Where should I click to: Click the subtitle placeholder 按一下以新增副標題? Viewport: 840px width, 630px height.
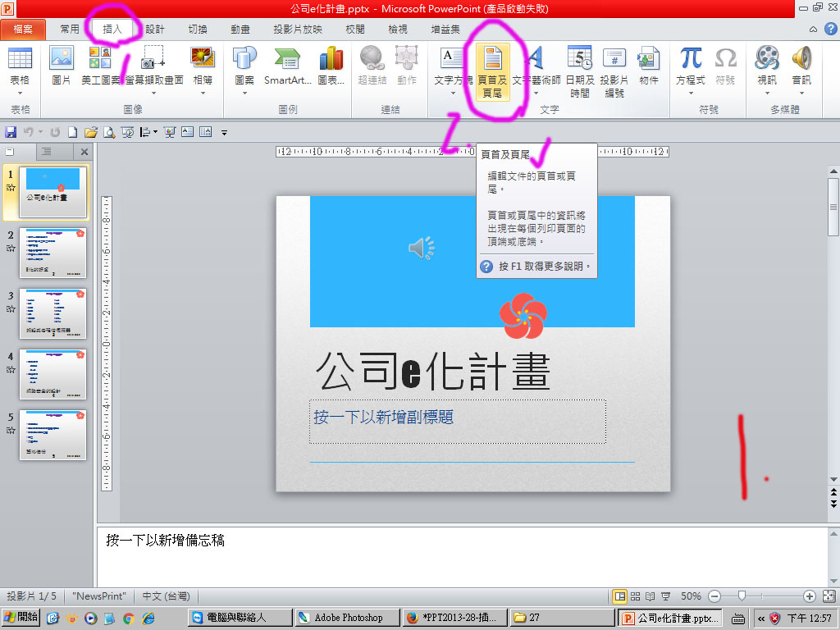(458, 421)
